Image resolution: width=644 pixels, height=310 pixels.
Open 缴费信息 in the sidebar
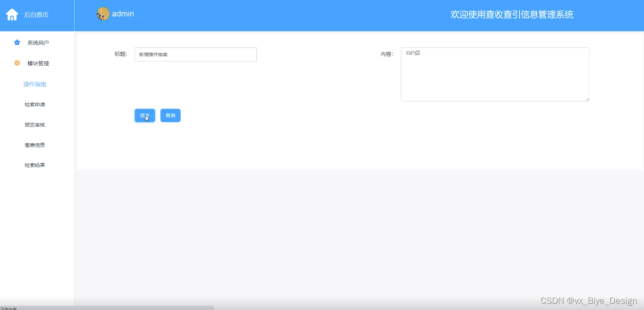[x=35, y=145]
